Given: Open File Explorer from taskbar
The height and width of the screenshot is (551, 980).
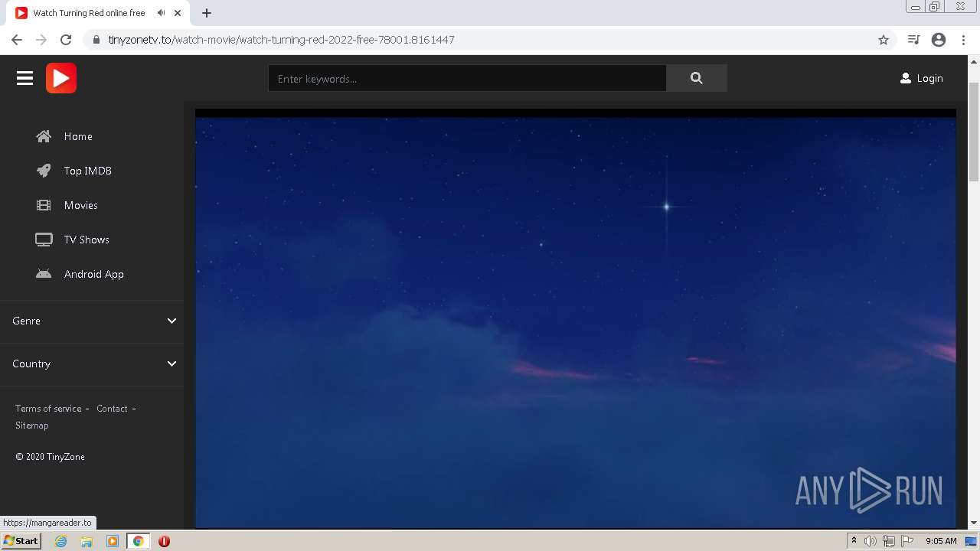Looking at the screenshot, I should (87, 541).
